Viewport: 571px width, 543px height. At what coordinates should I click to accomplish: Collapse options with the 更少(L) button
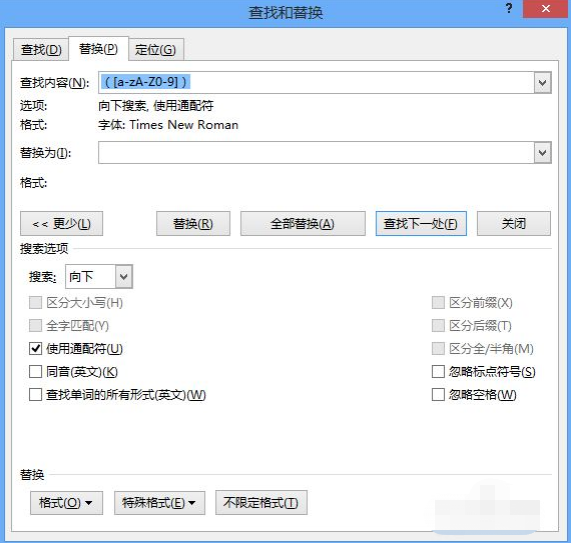click(x=62, y=224)
